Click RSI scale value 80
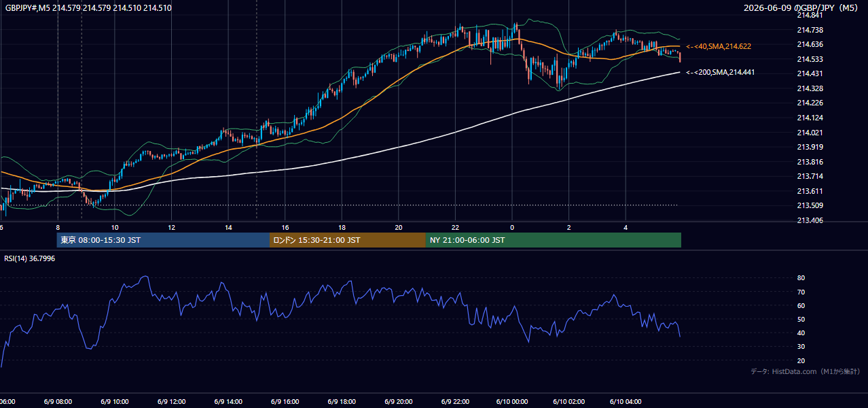 [x=801, y=278]
